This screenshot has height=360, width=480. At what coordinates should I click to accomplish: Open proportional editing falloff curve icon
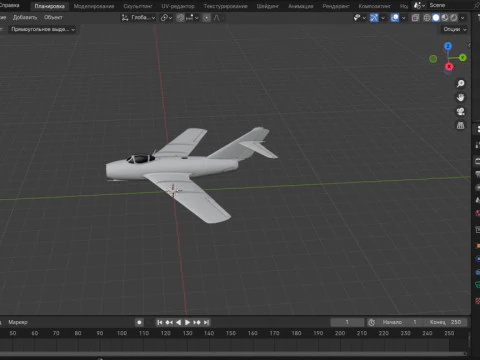click(217, 18)
